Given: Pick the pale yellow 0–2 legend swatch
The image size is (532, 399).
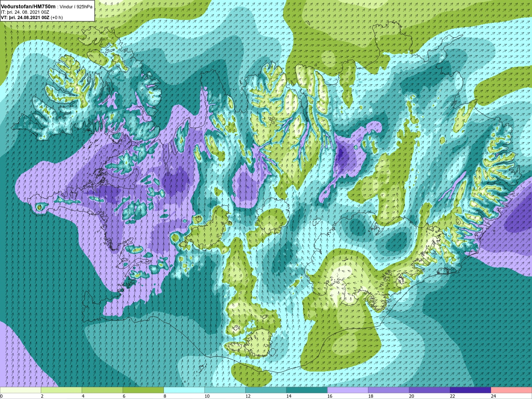Looking at the screenshot, I should click(20, 390).
